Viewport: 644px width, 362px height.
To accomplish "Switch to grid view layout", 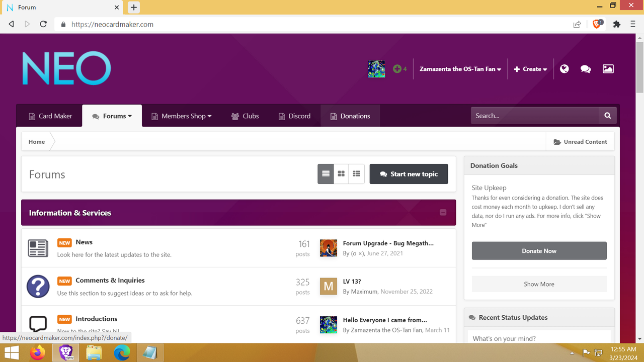I will pyautogui.click(x=341, y=173).
